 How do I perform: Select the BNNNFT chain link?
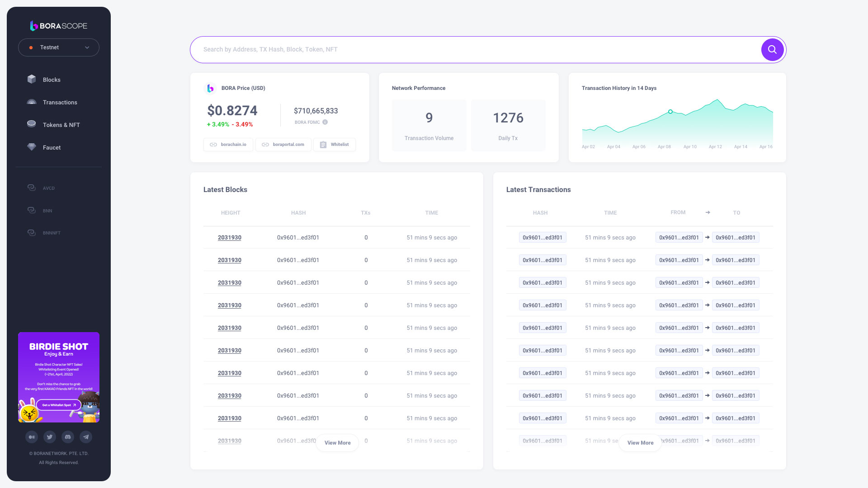click(51, 233)
